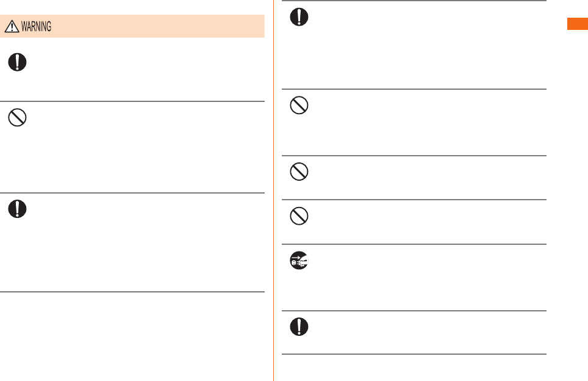Screen dimensions: 588x381
Task: Click the empty region beside the top-right exclamation icon
Action: coord(428,45)
